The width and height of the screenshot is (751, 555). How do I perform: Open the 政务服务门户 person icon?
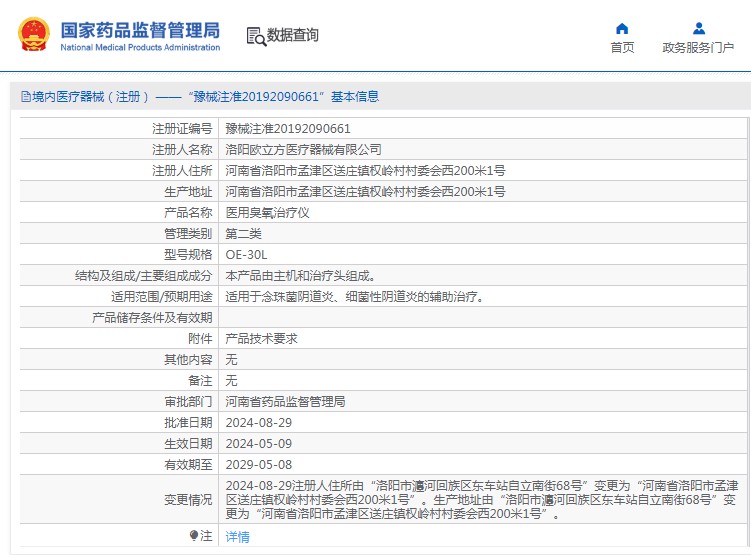tap(699, 29)
